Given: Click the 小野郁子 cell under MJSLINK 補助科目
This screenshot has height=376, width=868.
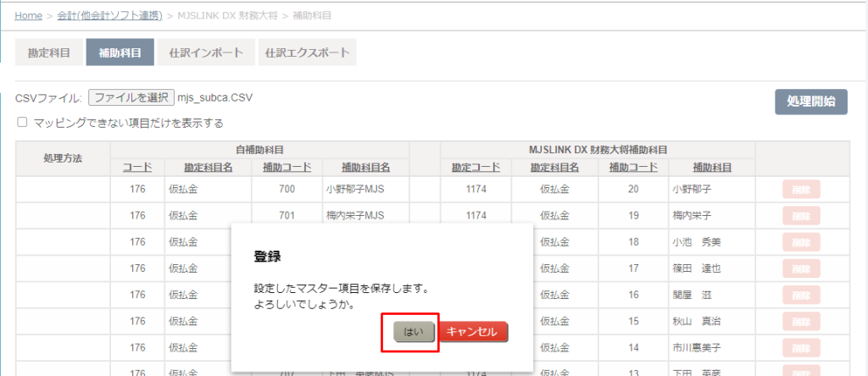Looking at the screenshot, I should tap(712, 189).
